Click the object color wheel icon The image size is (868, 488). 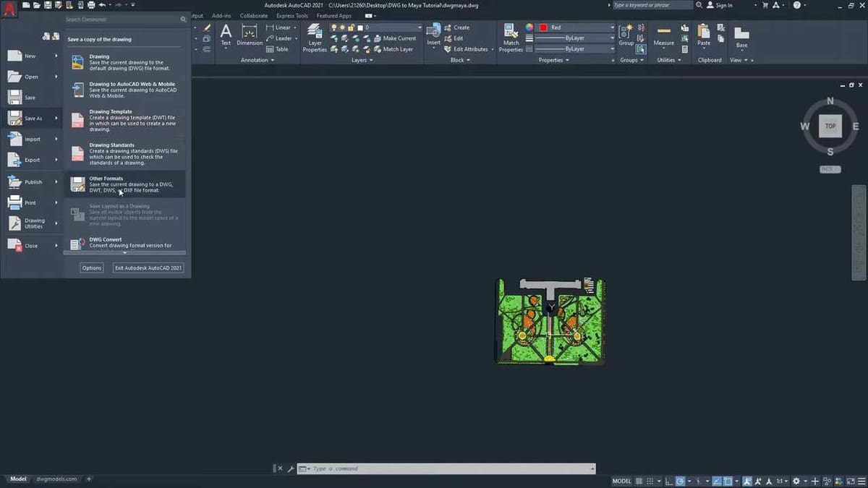[x=529, y=27]
